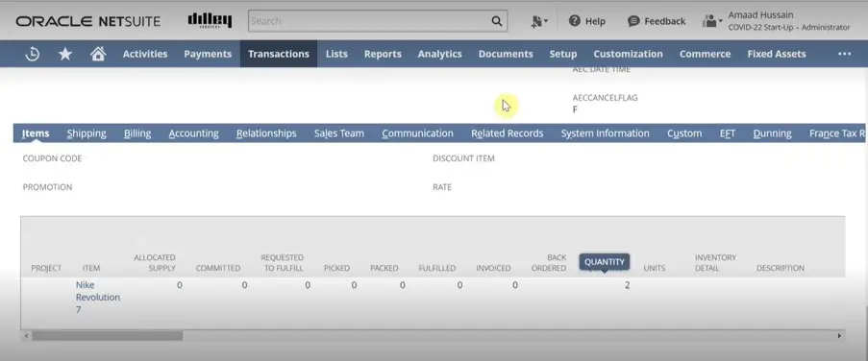The width and height of the screenshot is (868, 361).
Task: Open the Setup menu
Action: tap(563, 54)
